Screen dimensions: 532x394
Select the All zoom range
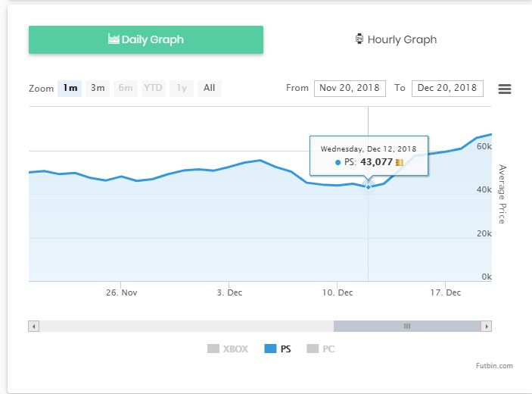210,88
